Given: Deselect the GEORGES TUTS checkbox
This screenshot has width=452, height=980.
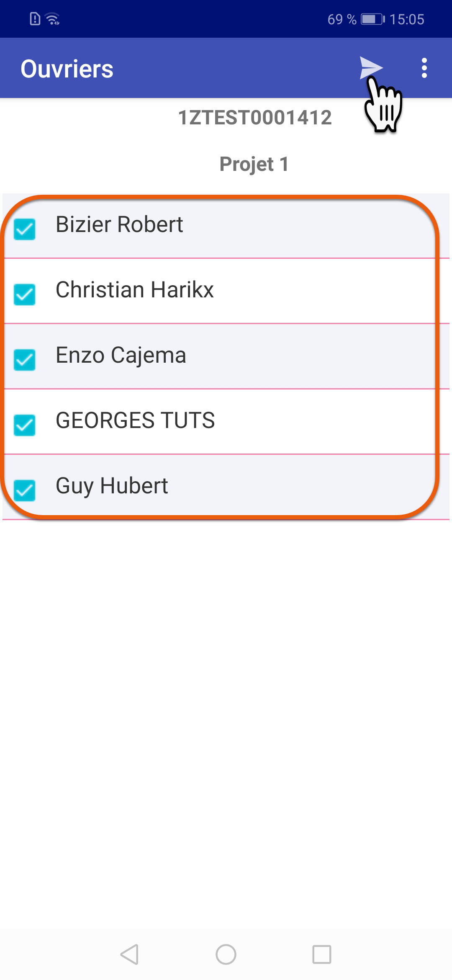Looking at the screenshot, I should pyautogui.click(x=25, y=425).
